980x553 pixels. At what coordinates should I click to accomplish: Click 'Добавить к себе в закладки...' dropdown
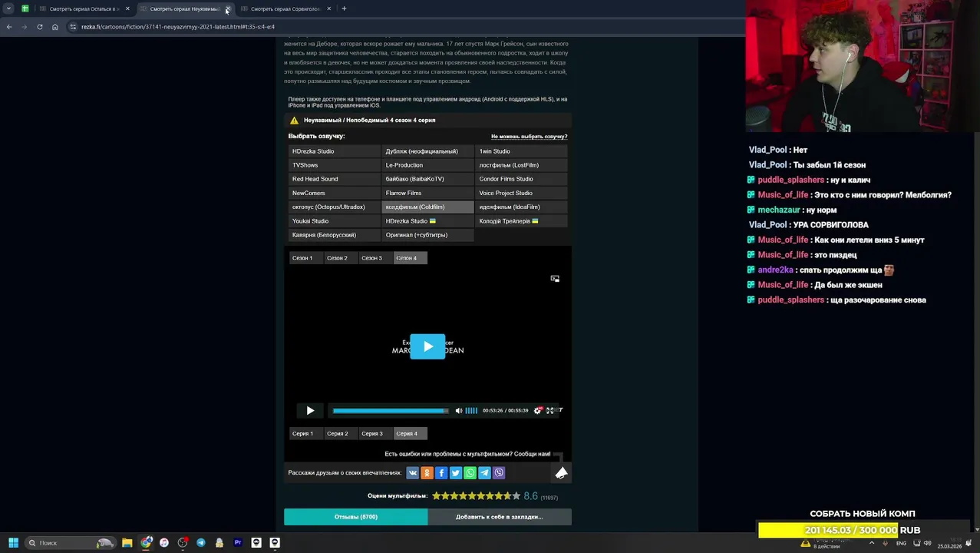[500, 517]
